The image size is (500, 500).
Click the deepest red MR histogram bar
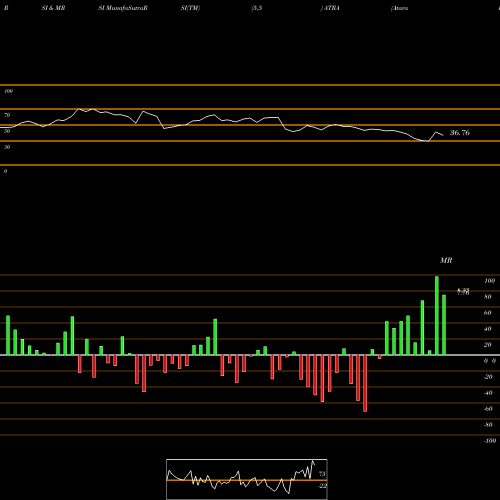pos(365,383)
